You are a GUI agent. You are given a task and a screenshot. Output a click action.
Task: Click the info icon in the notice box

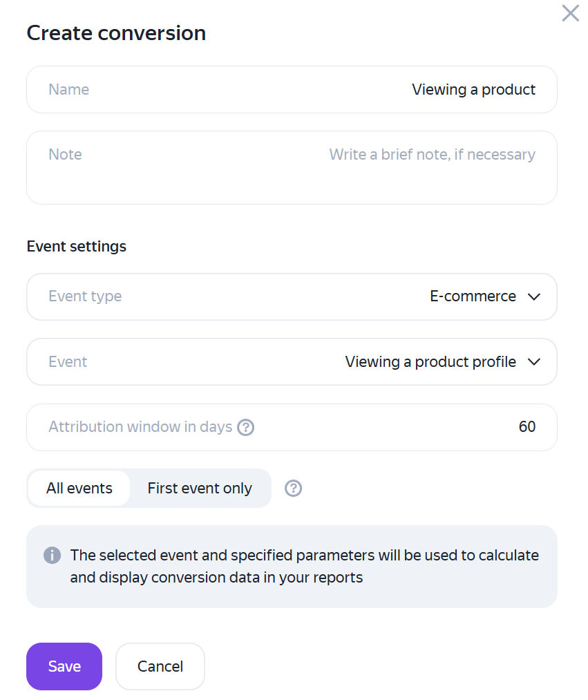click(x=53, y=556)
